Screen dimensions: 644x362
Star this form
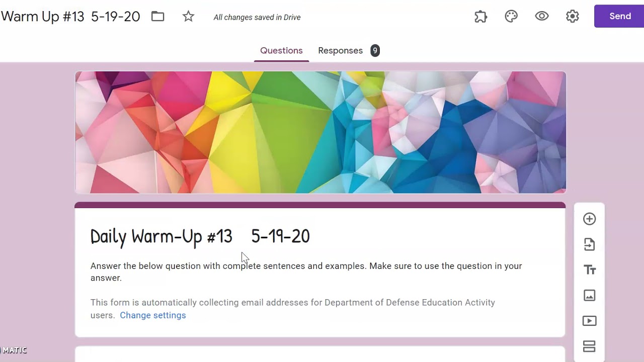coord(188,17)
